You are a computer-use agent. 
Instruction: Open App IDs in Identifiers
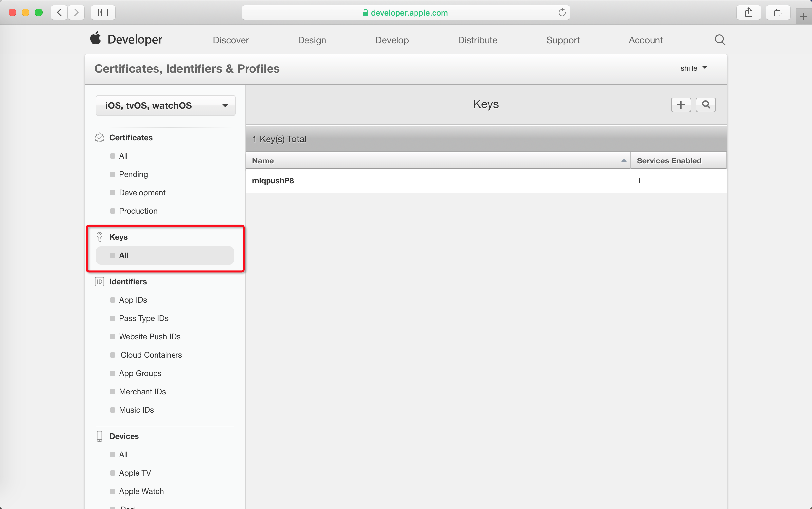[x=133, y=300]
